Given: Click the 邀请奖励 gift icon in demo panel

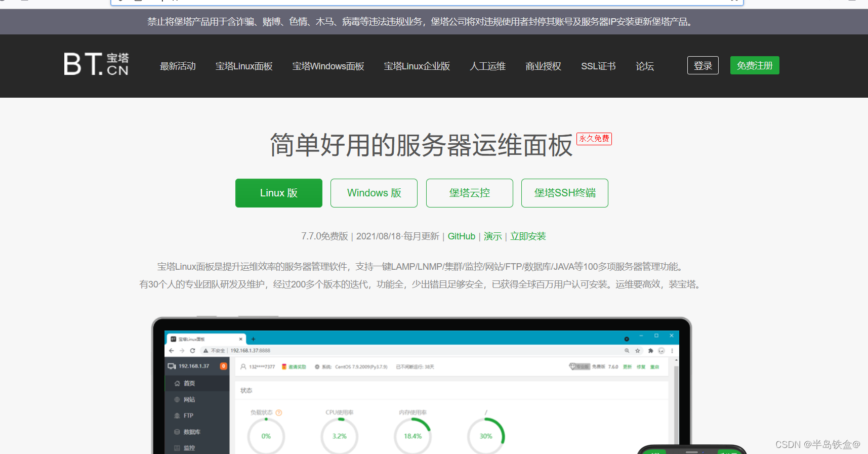Looking at the screenshot, I should point(284,367).
